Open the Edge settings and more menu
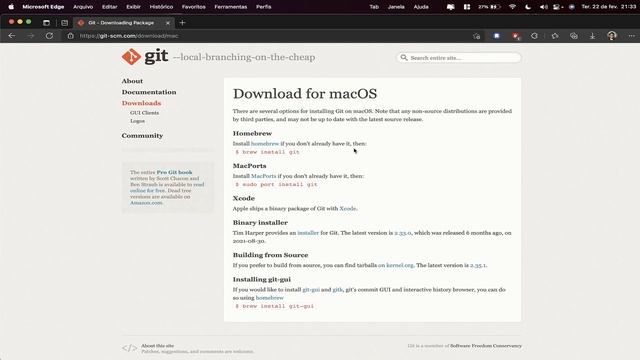The height and width of the screenshot is (360, 640). point(631,36)
